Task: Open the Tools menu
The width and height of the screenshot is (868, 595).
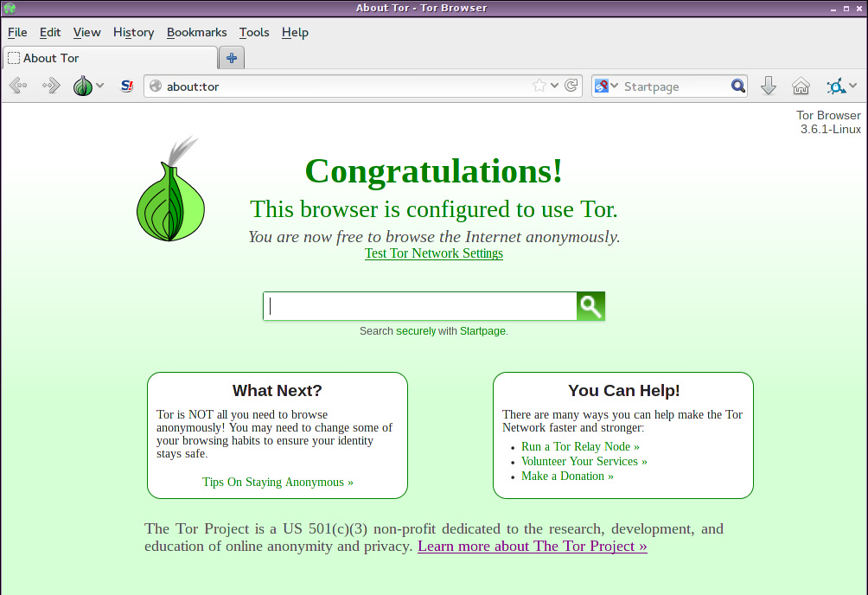Action: pyautogui.click(x=254, y=32)
